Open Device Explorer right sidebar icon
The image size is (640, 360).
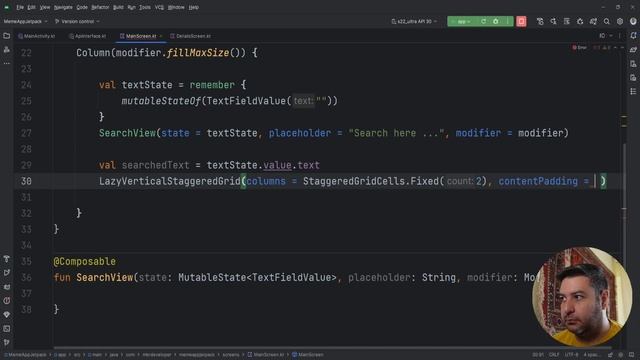pyautogui.click(x=633, y=64)
